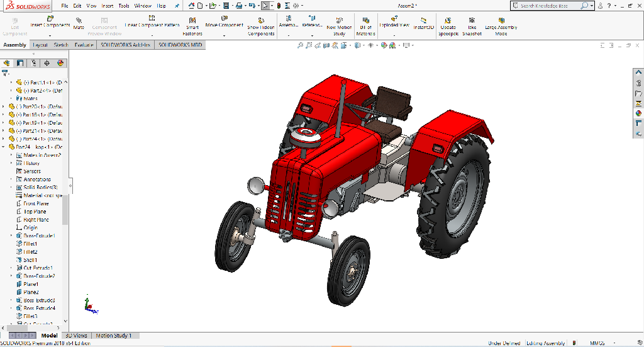
Task: Toggle the Instant3D option
Action: click(423, 24)
